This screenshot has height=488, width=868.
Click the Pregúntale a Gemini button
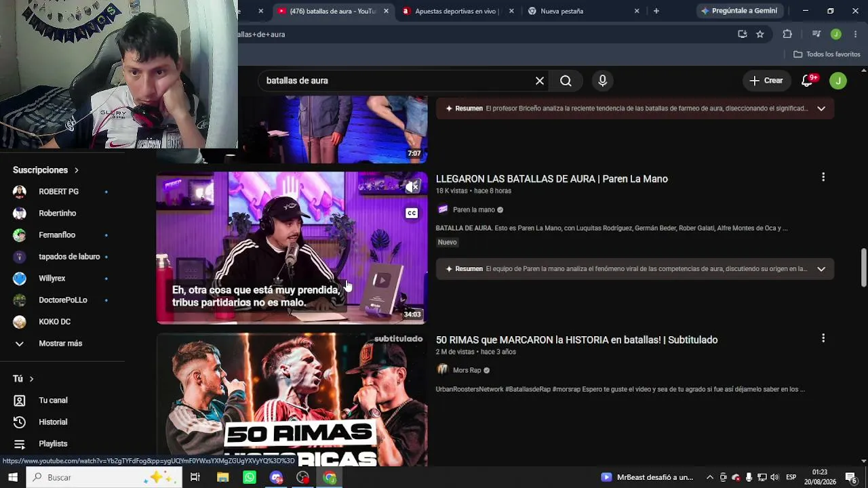coord(740,11)
